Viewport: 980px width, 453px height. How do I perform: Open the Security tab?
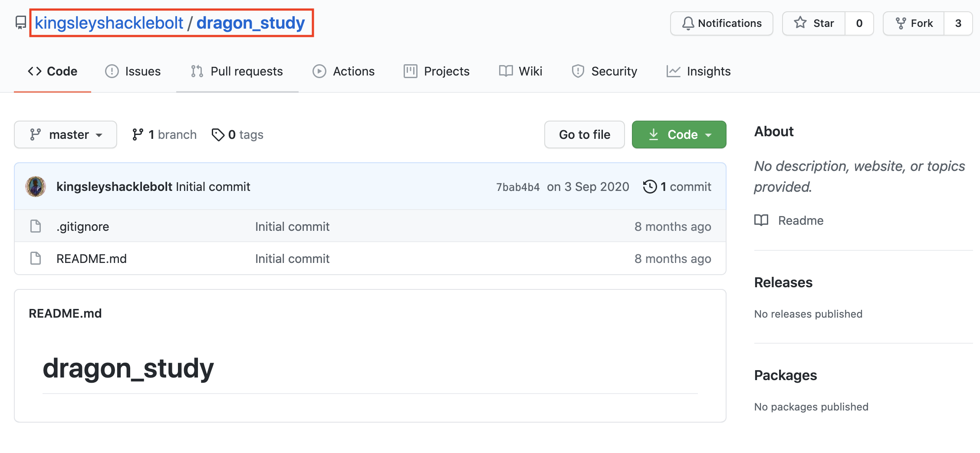605,71
